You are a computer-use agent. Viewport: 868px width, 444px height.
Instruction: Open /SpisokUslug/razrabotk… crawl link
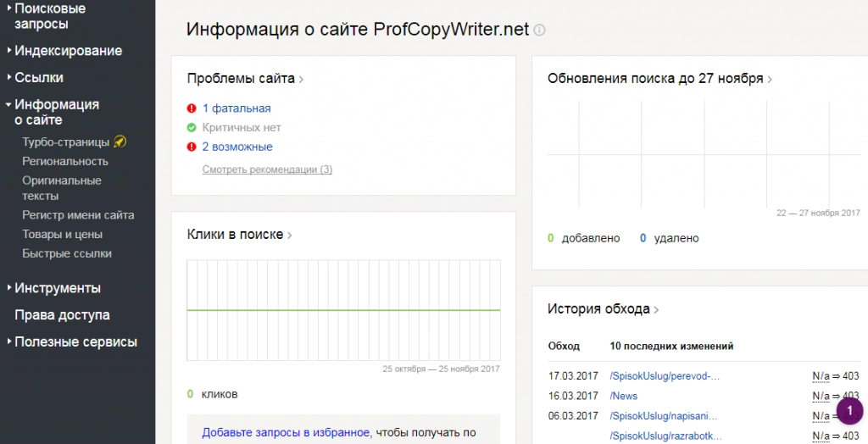coord(666,436)
